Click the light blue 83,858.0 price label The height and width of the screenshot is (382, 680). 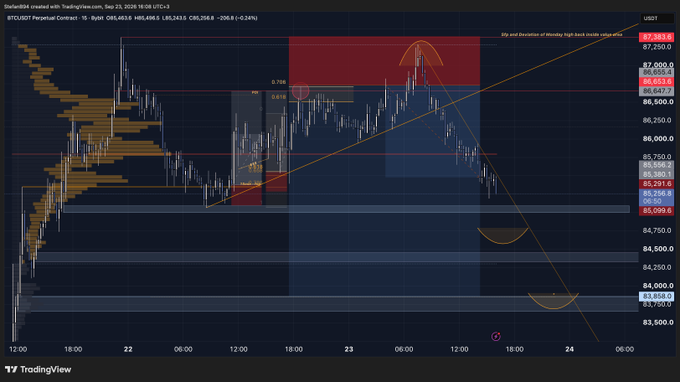pos(657,296)
